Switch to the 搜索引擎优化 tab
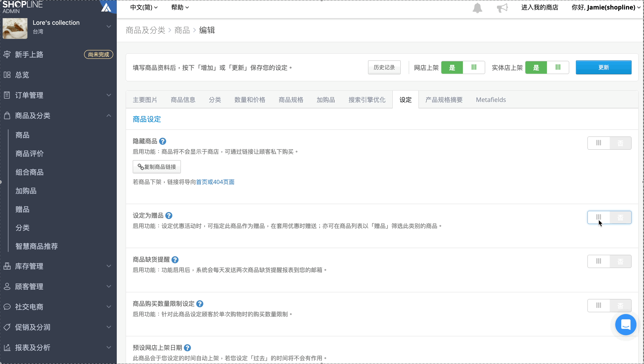The width and height of the screenshot is (644, 364). point(367,100)
